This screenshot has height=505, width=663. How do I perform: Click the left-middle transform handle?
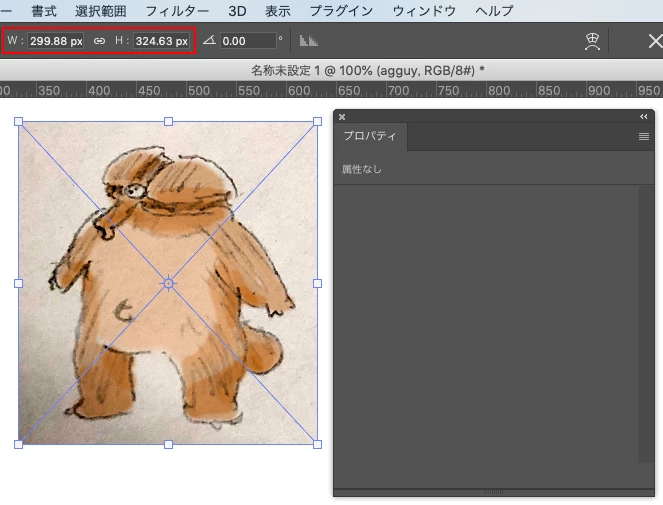(19, 283)
